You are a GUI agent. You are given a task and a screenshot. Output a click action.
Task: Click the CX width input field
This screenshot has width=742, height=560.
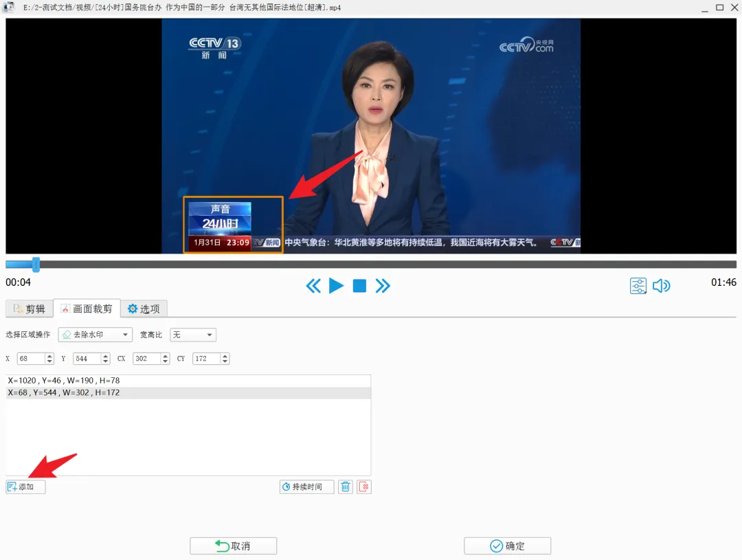coord(147,359)
